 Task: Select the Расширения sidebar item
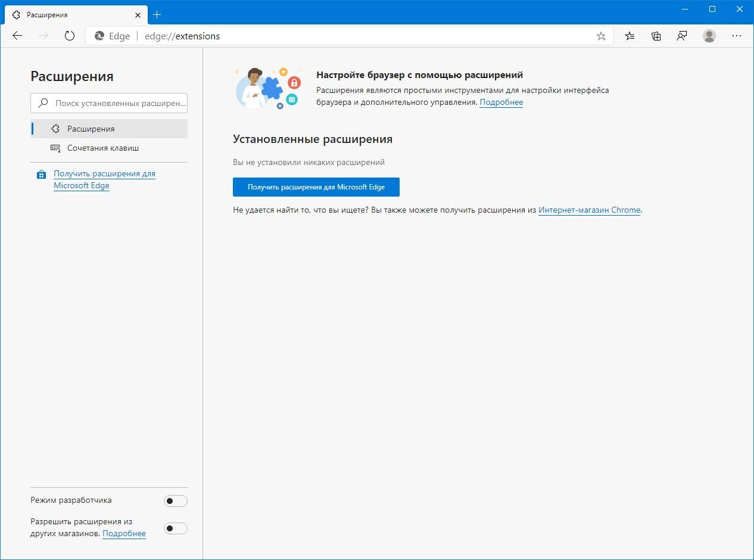(109, 129)
